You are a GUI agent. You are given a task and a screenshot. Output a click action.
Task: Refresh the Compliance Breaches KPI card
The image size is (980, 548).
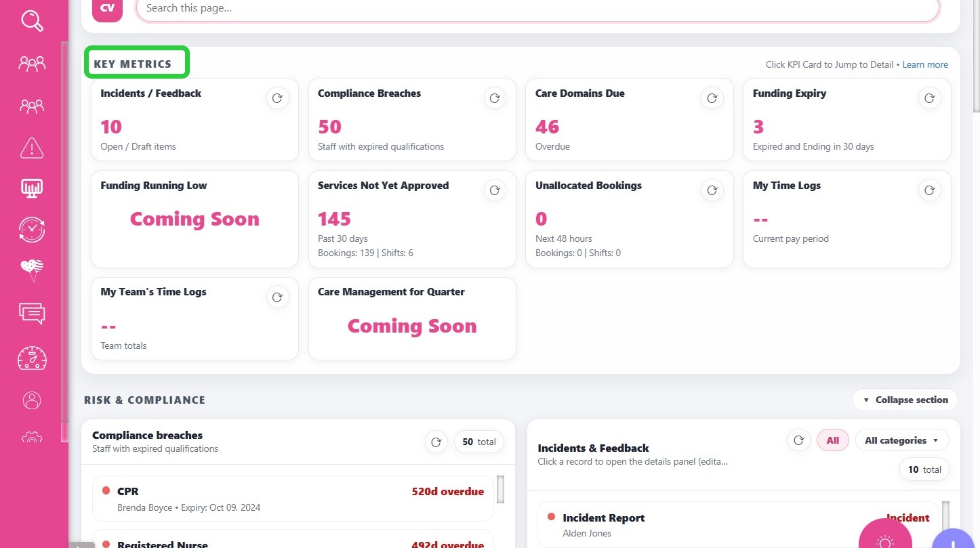click(495, 98)
